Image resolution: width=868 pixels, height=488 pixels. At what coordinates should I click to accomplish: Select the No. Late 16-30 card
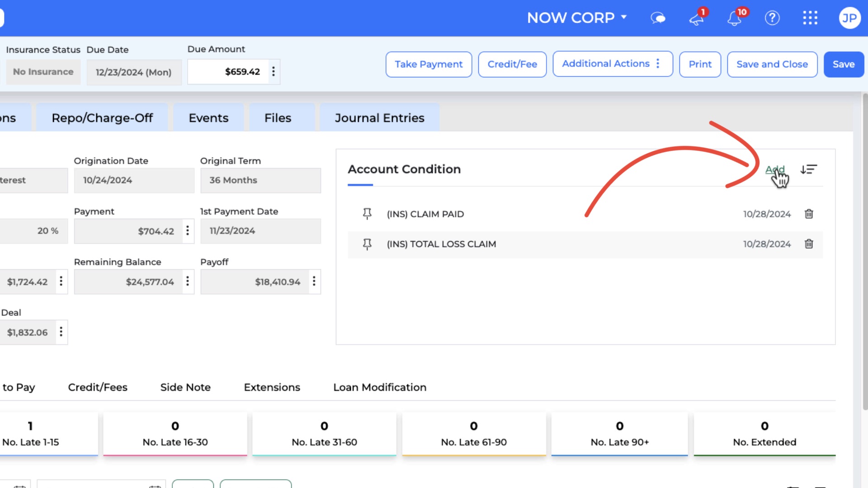click(x=175, y=434)
